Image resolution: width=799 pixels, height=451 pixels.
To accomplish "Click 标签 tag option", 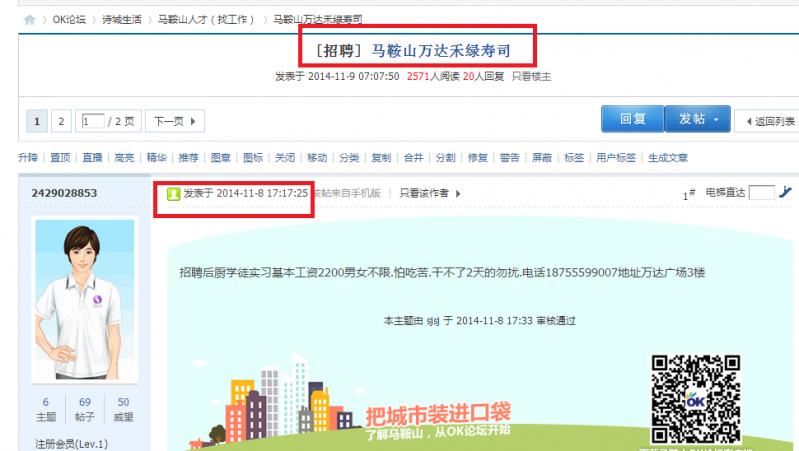I will 574,158.
